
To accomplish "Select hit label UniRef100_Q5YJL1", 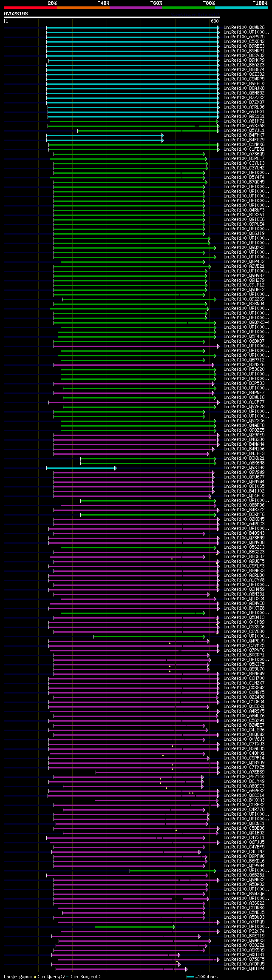I will 244,131.
